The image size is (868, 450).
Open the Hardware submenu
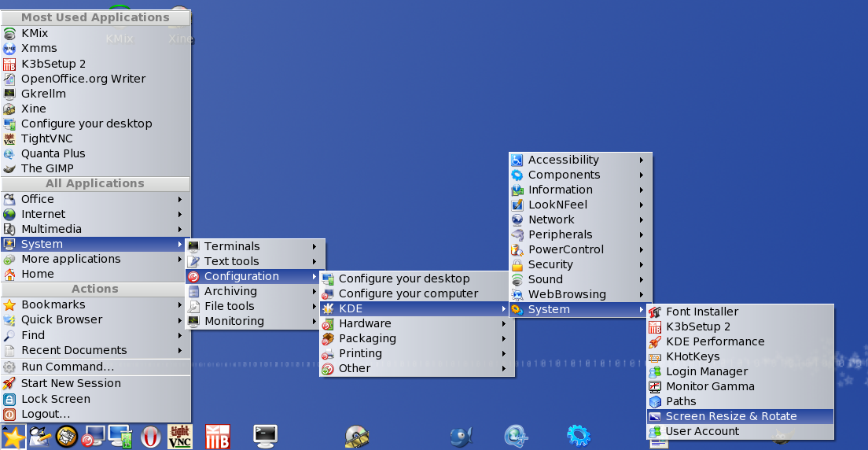417,323
